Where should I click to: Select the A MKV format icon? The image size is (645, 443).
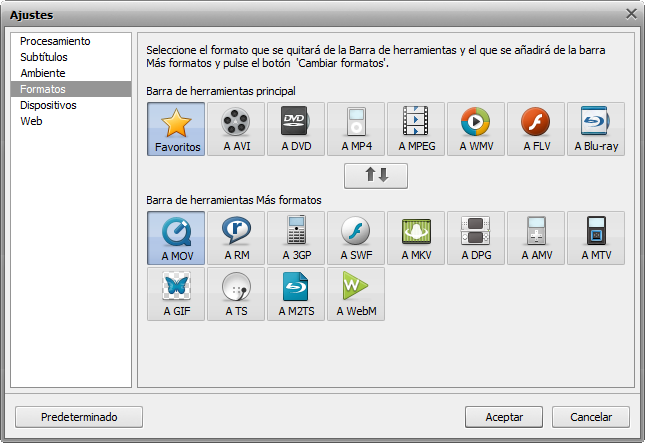click(x=416, y=238)
